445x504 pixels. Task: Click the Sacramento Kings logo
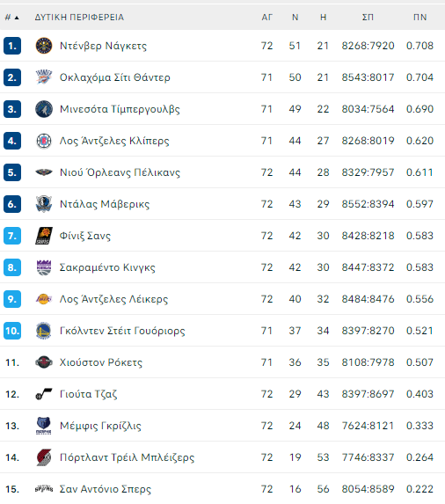(44, 267)
